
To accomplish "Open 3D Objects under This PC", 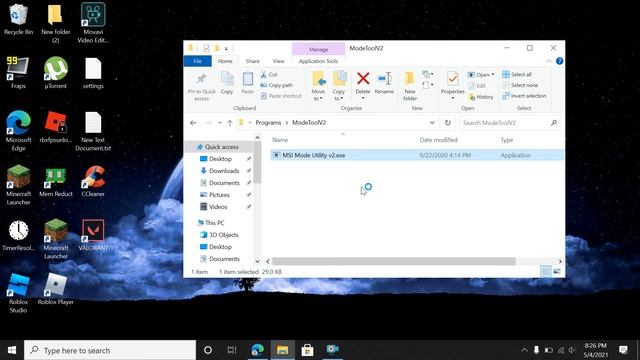I will pyautogui.click(x=219, y=235).
